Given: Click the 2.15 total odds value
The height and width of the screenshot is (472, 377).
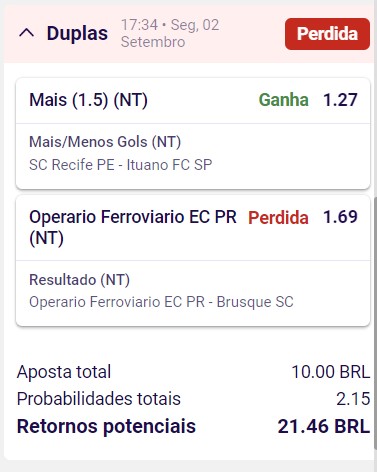Looking at the screenshot, I should (353, 399).
